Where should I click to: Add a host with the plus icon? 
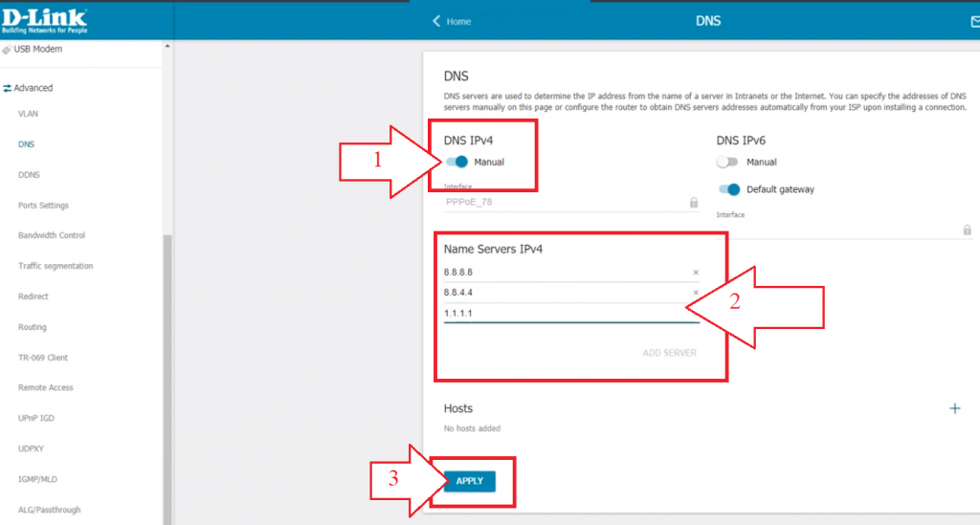coord(954,408)
